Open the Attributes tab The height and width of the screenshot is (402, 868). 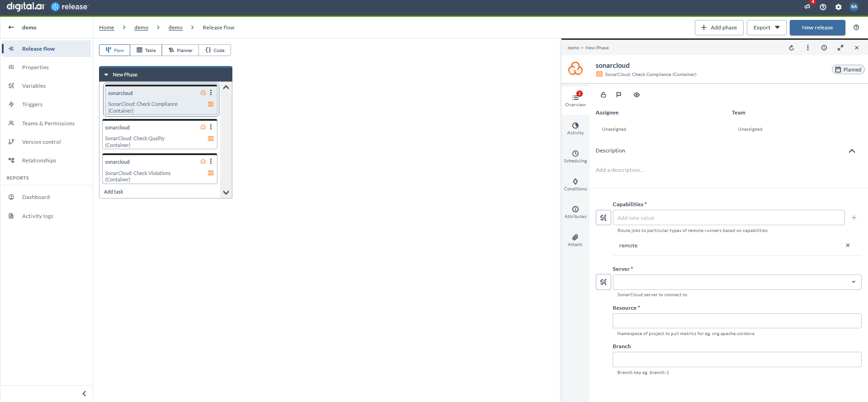click(576, 212)
